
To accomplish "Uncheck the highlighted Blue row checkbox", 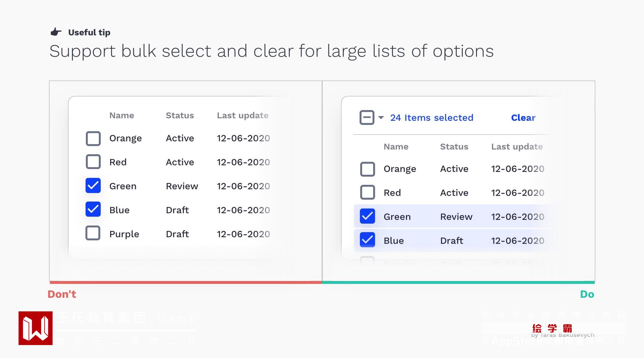I will (x=367, y=240).
